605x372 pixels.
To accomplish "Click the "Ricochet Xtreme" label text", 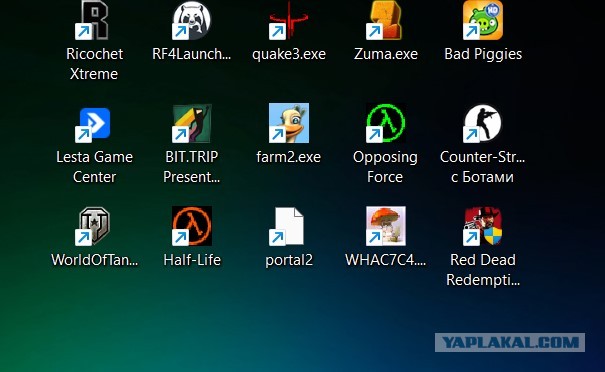I will (x=95, y=64).
